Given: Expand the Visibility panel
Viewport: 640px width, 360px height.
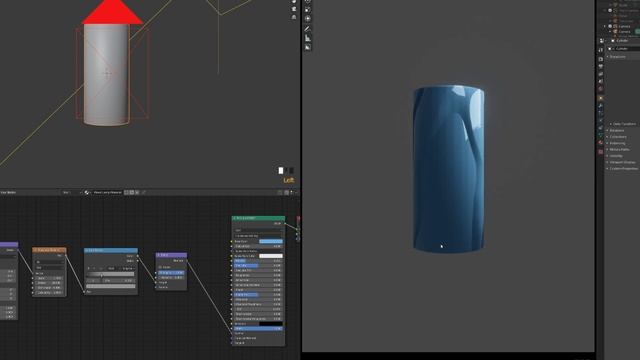Looking at the screenshot, I should [615, 156].
